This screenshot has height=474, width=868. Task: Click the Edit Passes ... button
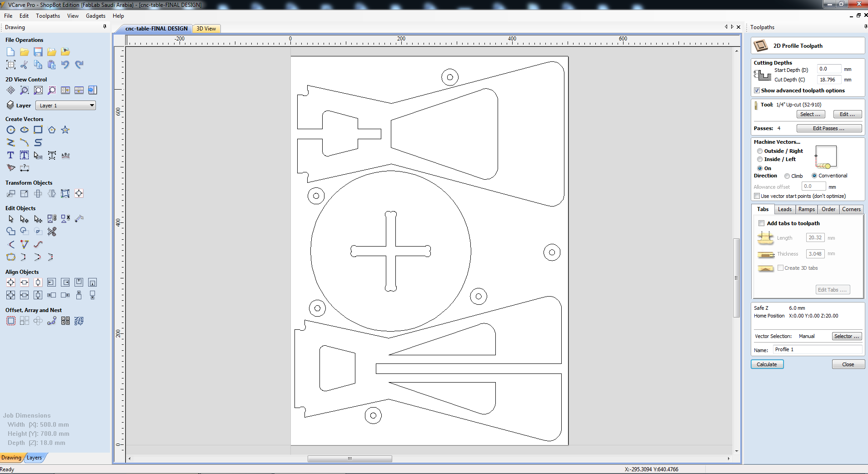(x=829, y=128)
